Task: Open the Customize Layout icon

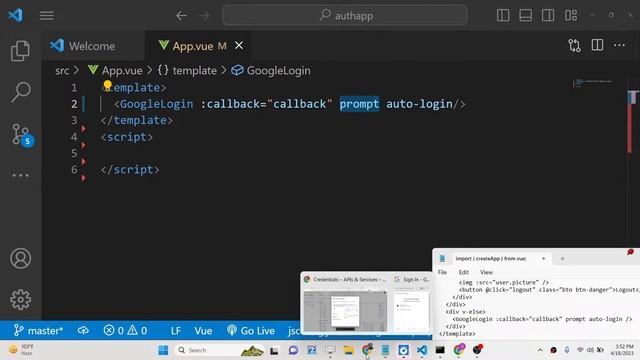Action: coord(571,16)
